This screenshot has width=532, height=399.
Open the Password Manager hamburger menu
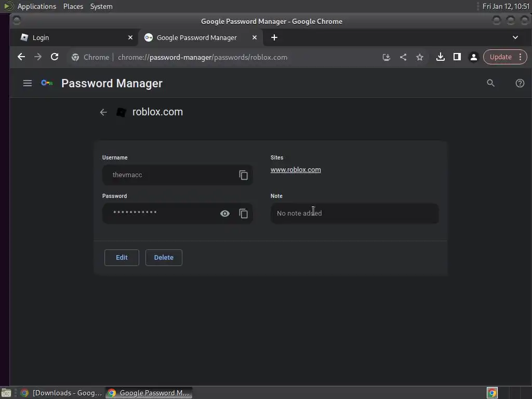tap(28, 83)
